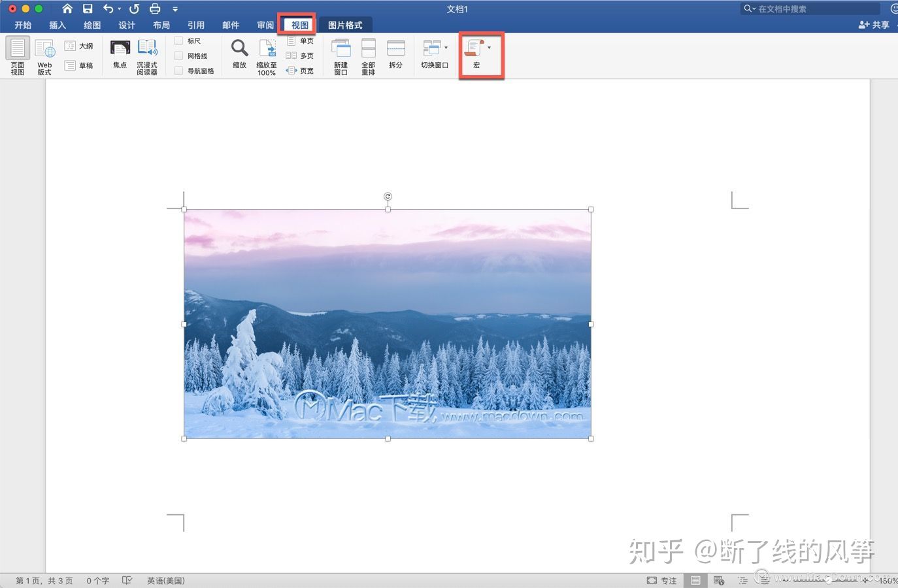Expand the 宏 macros dropdown arrow

click(x=490, y=47)
